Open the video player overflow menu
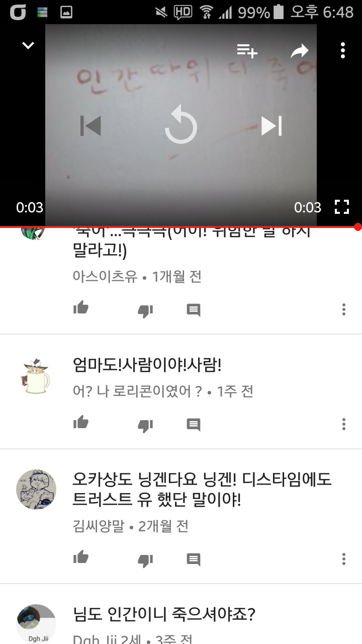 pos(343,50)
